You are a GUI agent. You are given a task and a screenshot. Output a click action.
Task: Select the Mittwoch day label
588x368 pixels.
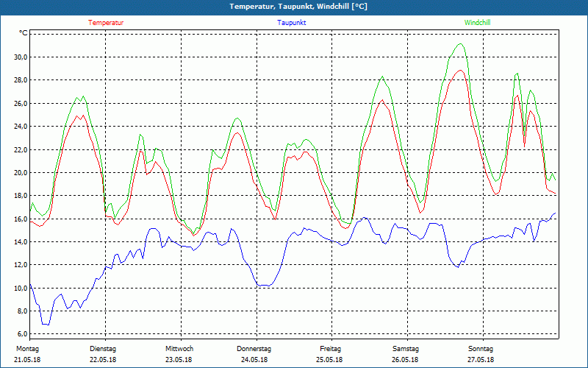[179, 349]
